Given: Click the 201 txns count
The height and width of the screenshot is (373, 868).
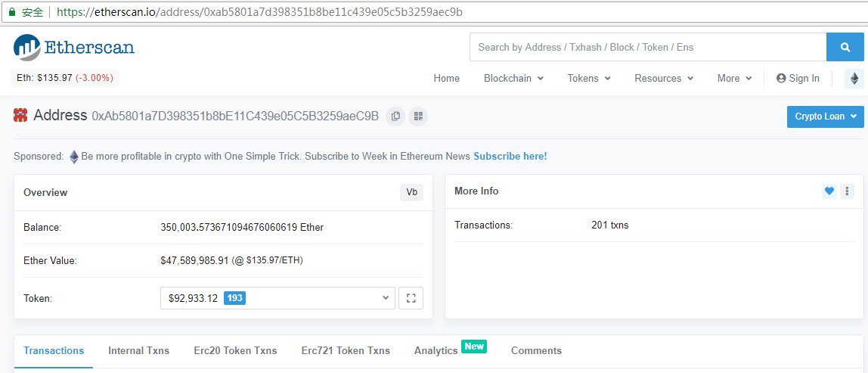Looking at the screenshot, I should click(x=610, y=225).
